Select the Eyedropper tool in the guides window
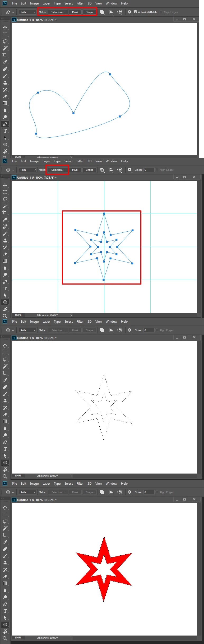204x644 pixels. [x=5, y=220]
